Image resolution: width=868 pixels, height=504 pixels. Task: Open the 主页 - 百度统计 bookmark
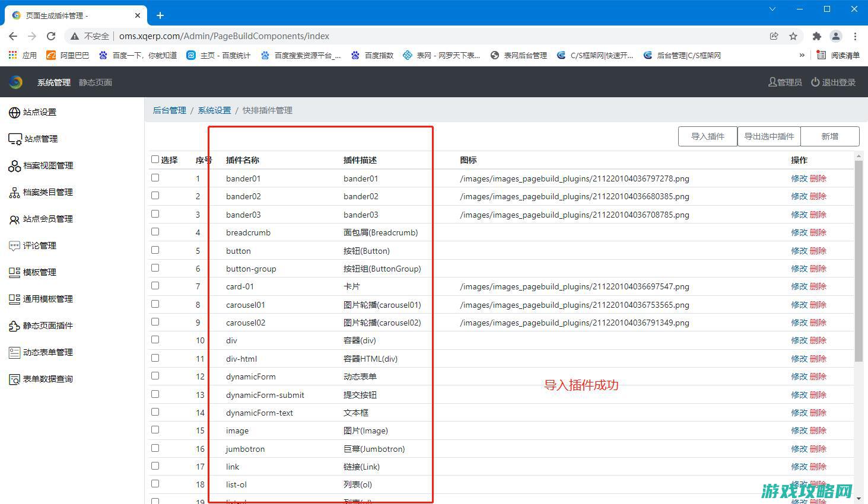[x=218, y=55]
